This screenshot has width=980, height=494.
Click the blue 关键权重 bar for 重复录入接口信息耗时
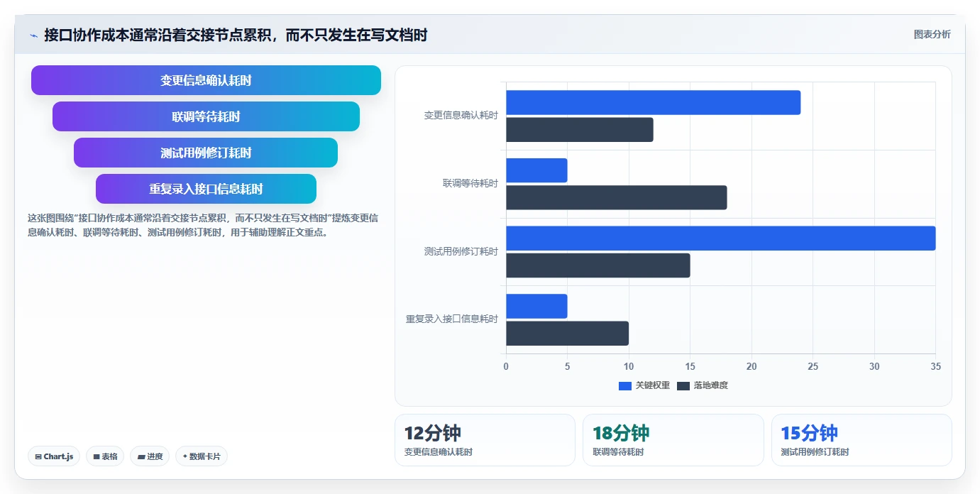536,306
